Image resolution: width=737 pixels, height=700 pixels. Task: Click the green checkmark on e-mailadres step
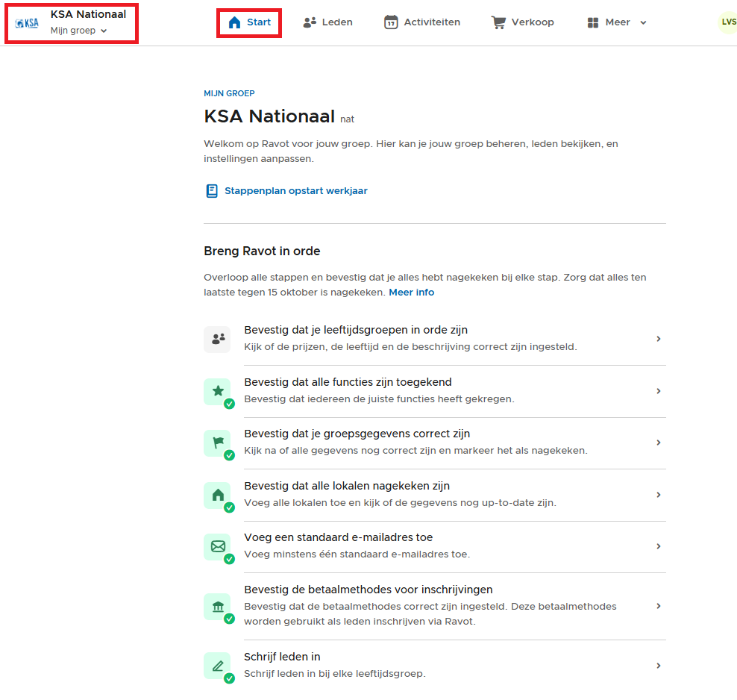coord(229,560)
